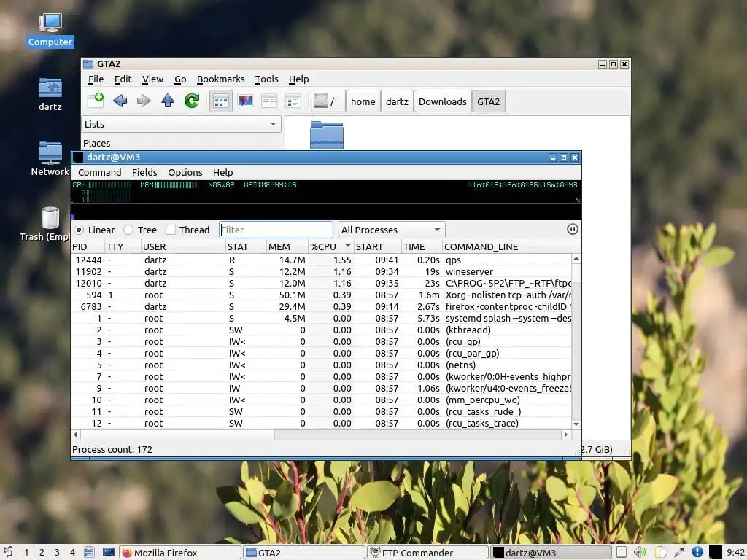The width and height of the screenshot is (747, 560).
Task: Open terminal launcher in taskbar
Action: tap(109, 553)
